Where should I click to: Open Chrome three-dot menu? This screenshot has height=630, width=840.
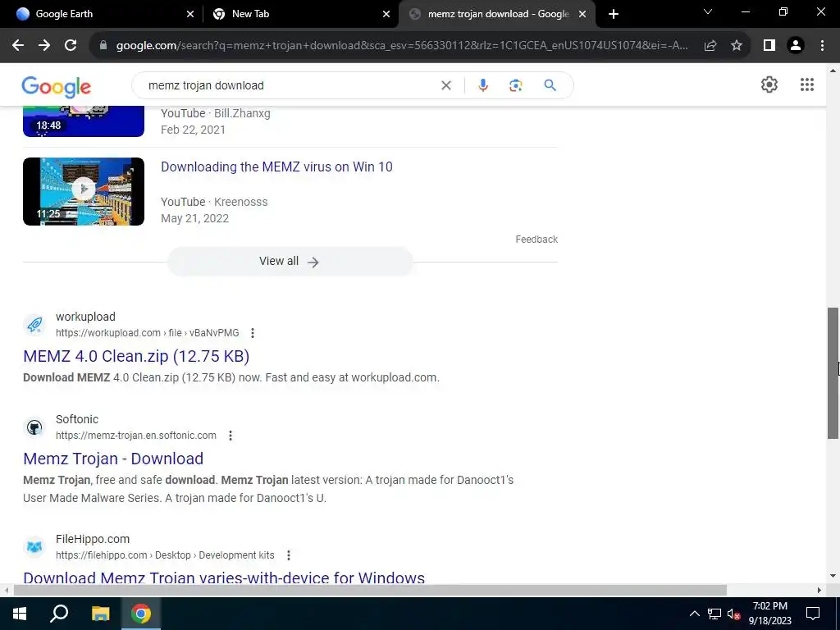pos(822,46)
